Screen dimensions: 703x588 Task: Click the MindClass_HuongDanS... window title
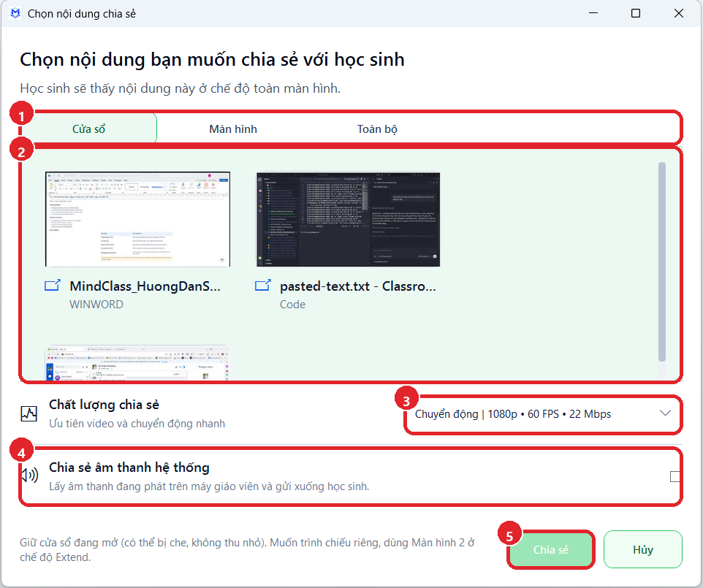pyautogui.click(x=145, y=286)
